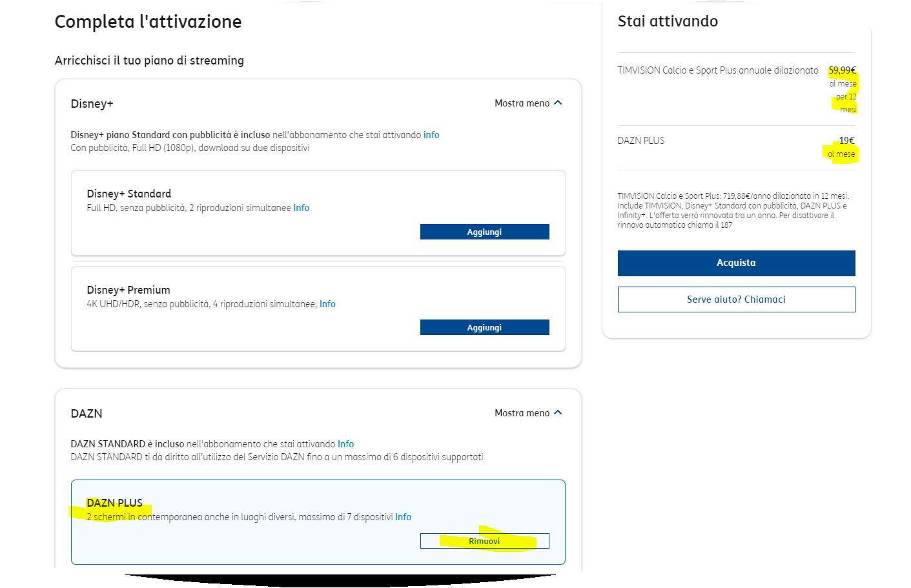Click the Disney+ section chevron icon
911x588 pixels.
[x=558, y=103]
